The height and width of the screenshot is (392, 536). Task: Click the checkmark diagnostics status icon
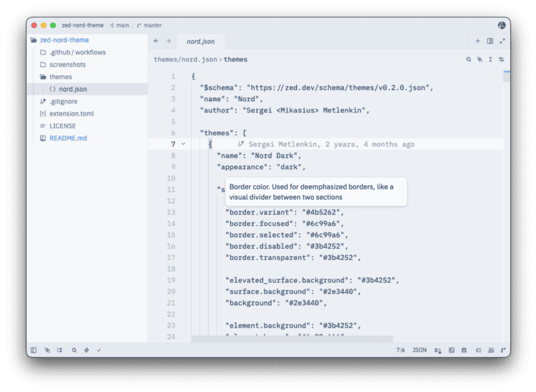pyautogui.click(x=99, y=350)
